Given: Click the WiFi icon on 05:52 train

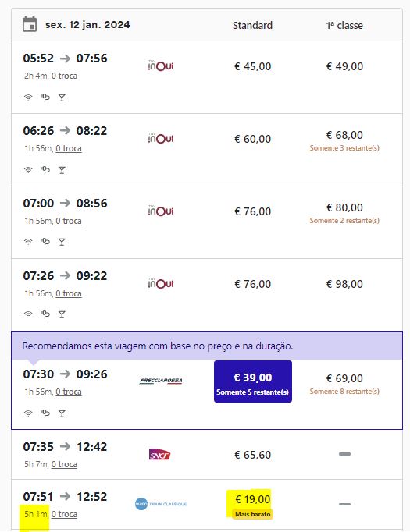Looking at the screenshot, I should [28, 98].
